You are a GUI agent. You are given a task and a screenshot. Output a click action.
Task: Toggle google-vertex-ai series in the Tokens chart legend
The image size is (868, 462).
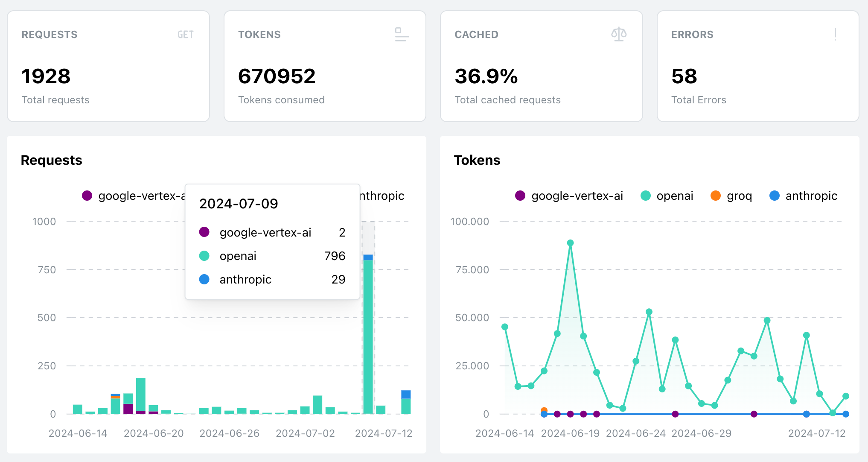click(569, 196)
